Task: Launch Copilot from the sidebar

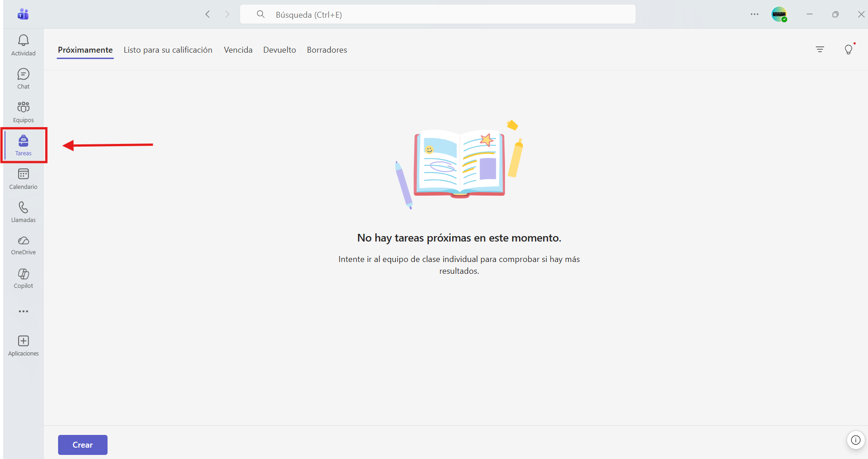Action: [x=23, y=278]
